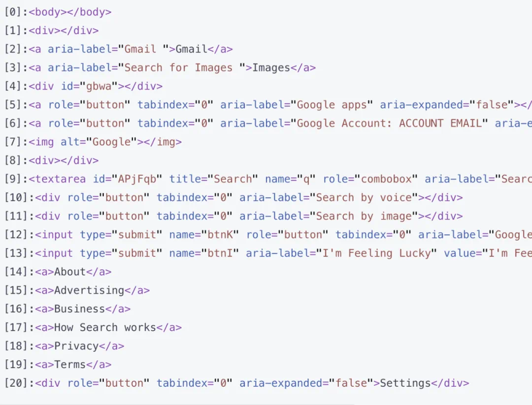Click the About anchor text on line 14

coord(70,272)
